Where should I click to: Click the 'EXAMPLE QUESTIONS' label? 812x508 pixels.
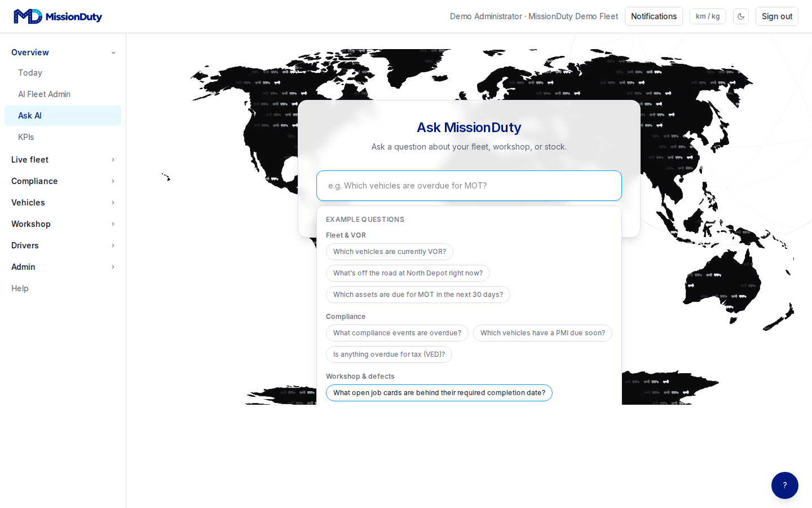[365, 220]
